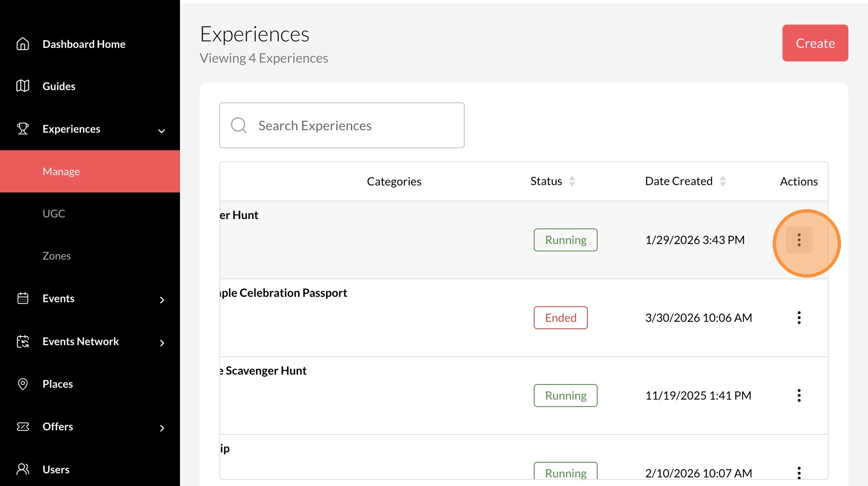Click the Events calendar icon

(23, 298)
